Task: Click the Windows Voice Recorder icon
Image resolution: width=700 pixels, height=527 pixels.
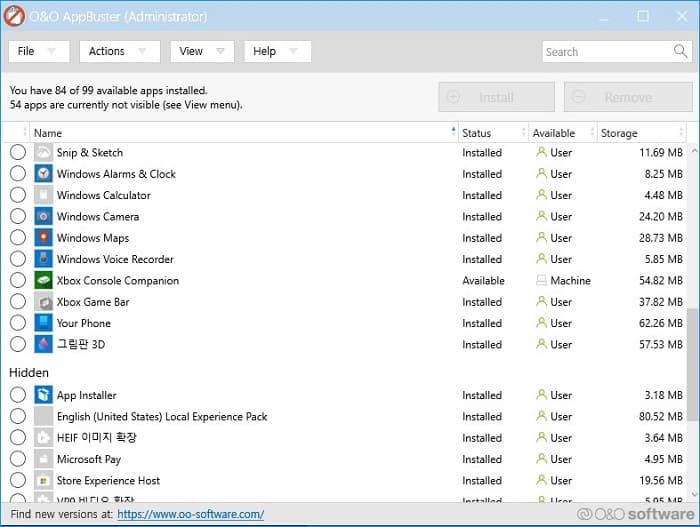Action: pos(43,259)
